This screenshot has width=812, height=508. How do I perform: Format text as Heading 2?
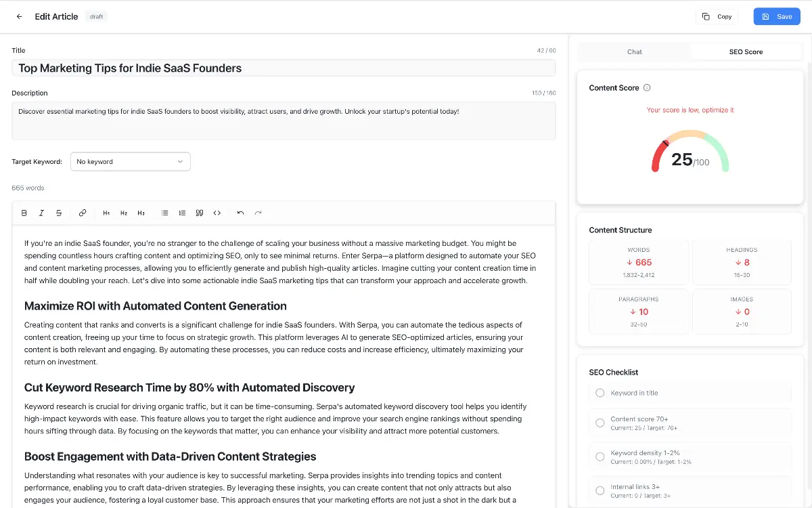tap(123, 213)
